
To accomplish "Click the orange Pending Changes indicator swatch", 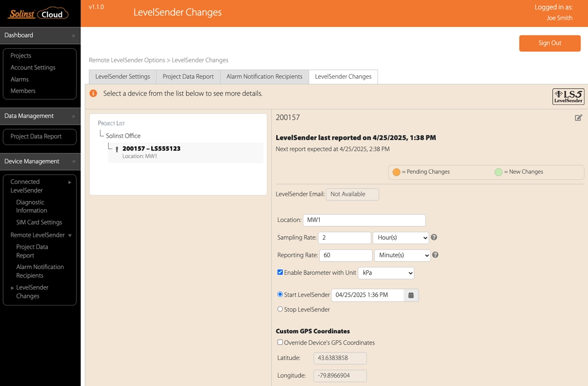I will pyautogui.click(x=396, y=172).
